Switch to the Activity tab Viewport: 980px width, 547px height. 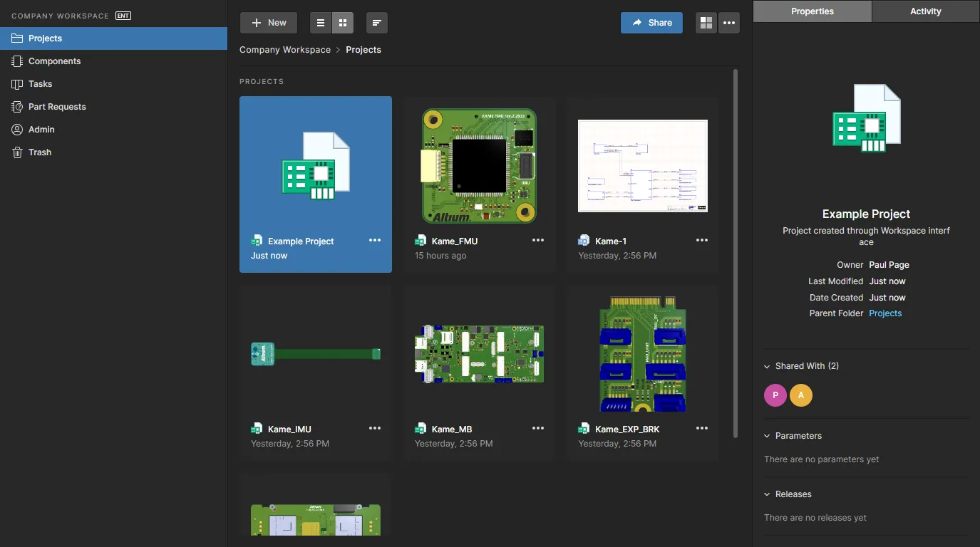926,11
